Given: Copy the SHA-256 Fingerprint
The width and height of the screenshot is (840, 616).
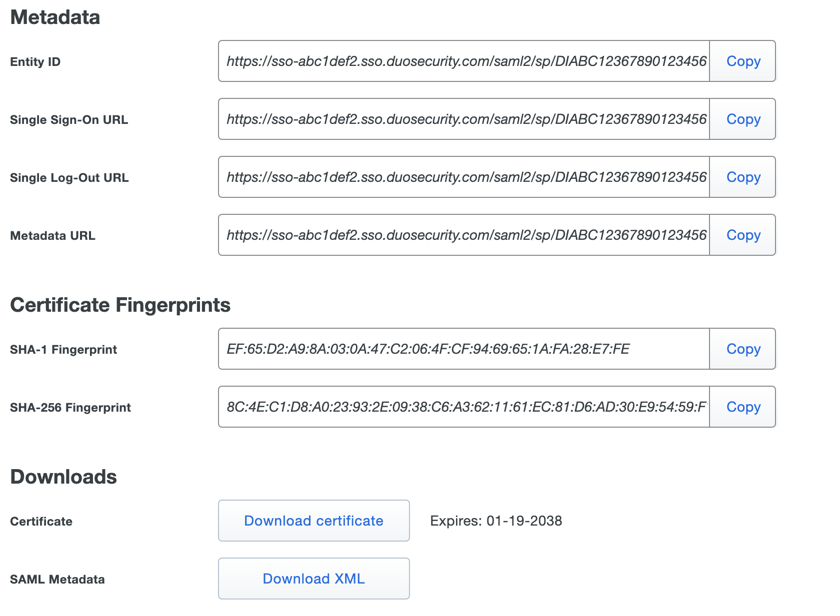Looking at the screenshot, I should (x=742, y=407).
